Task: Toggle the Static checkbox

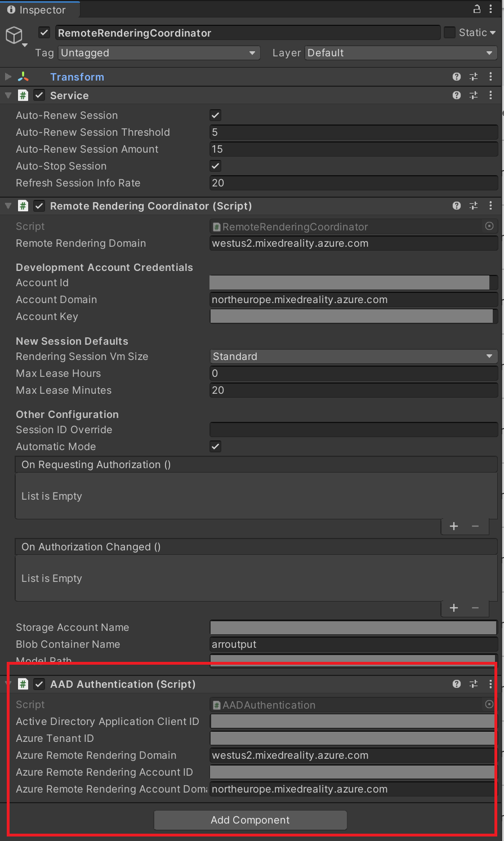Action: (x=449, y=33)
